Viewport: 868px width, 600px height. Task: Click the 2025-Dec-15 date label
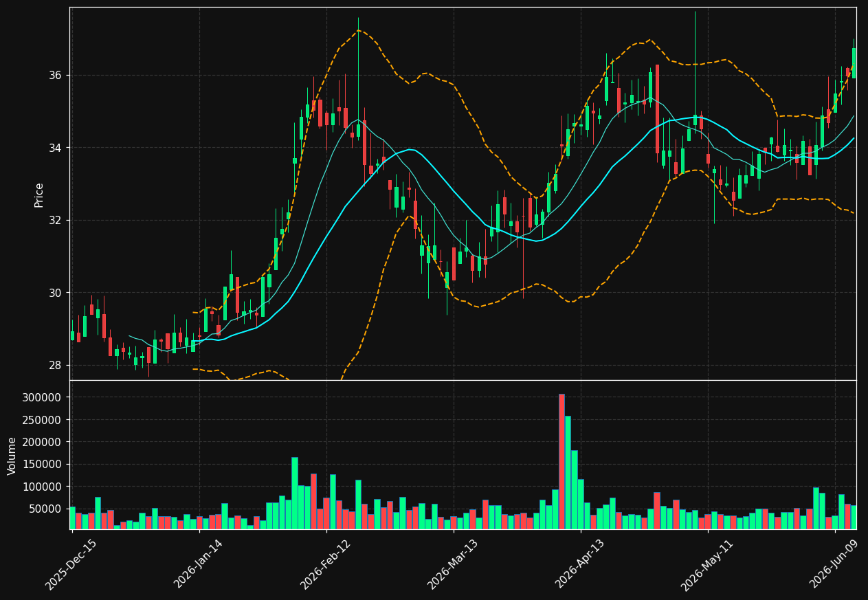(x=71, y=564)
